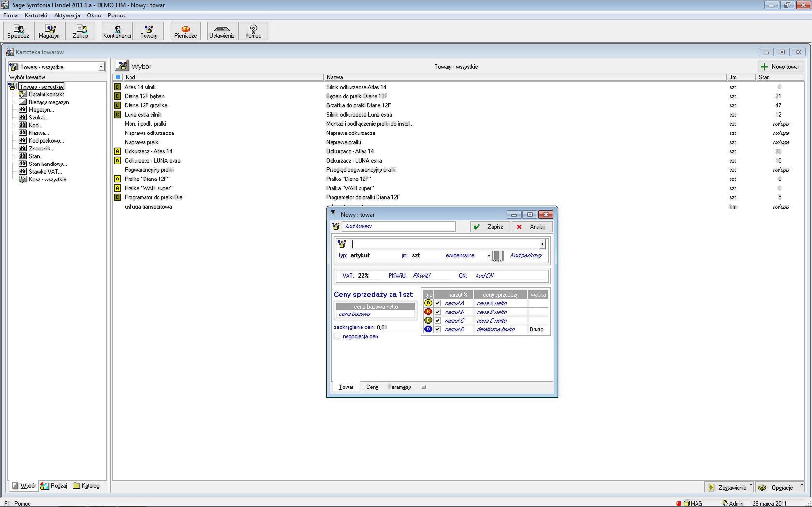
Task: Click the Kod paskowy link
Action: (x=526, y=255)
